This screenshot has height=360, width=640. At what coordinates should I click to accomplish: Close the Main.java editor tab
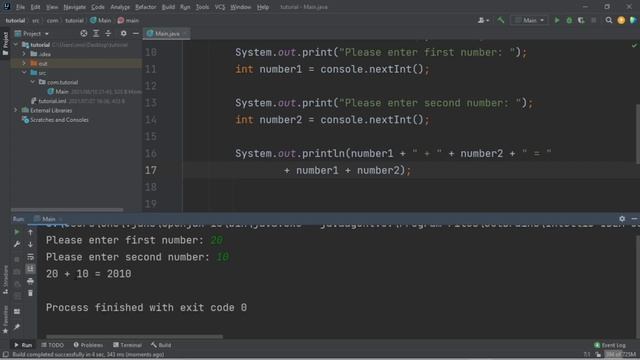click(x=185, y=33)
